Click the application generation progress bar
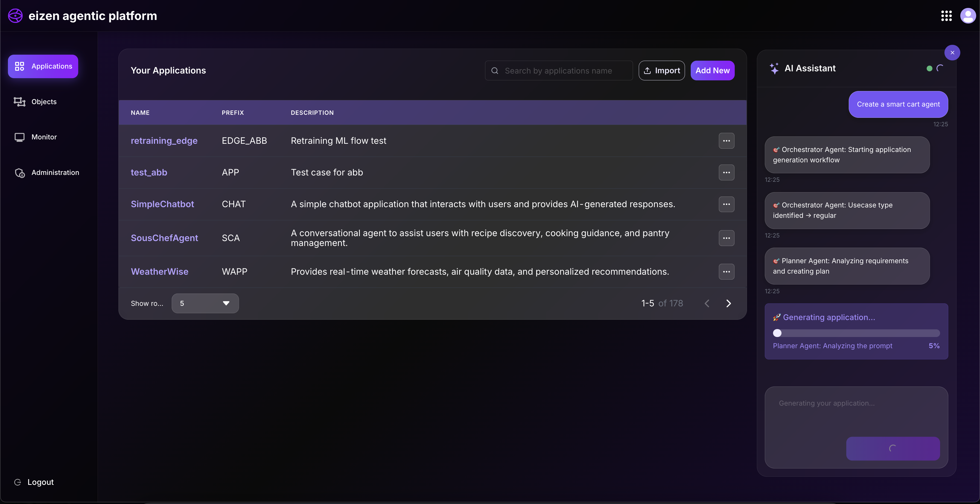980x504 pixels. click(x=856, y=333)
